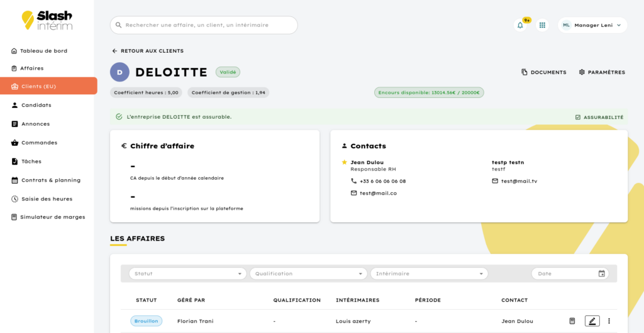Open the Statut filter dropdown
This screenshot has width=644, height=333.
coord(187,273)
